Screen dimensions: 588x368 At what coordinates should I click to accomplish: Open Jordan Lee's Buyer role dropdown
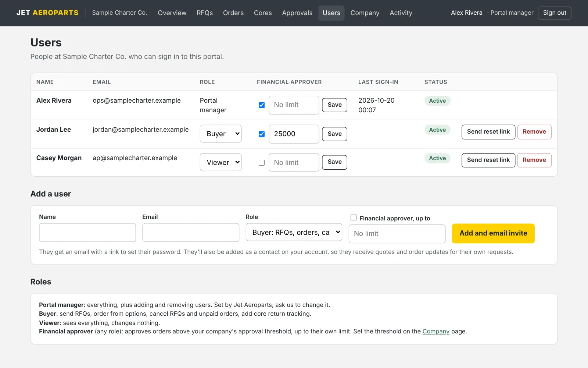(220, 134)
